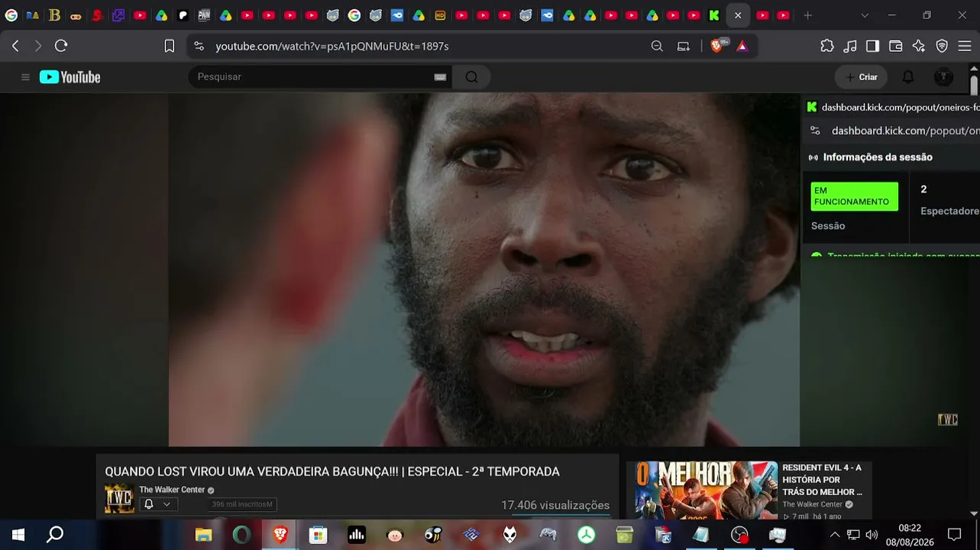Open the browser extensions puzzle icon

(x=827, y=46)
